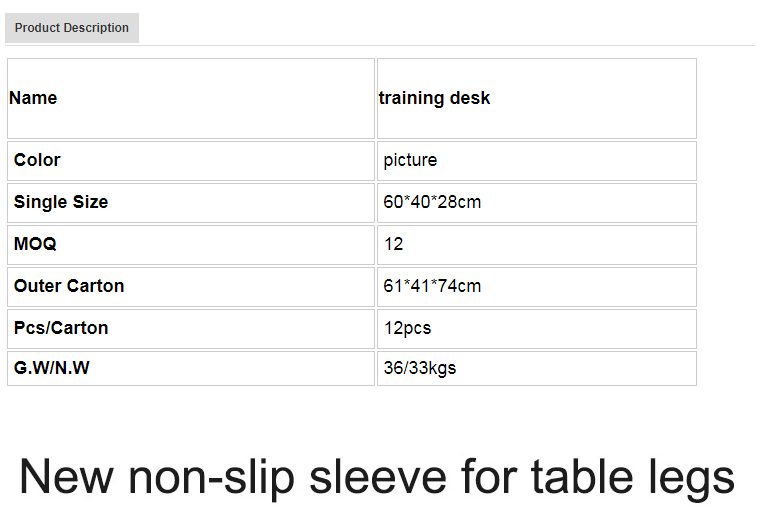Click the word 'New' in heading
This screenshot has height=520, width=758.
[67, 477]
